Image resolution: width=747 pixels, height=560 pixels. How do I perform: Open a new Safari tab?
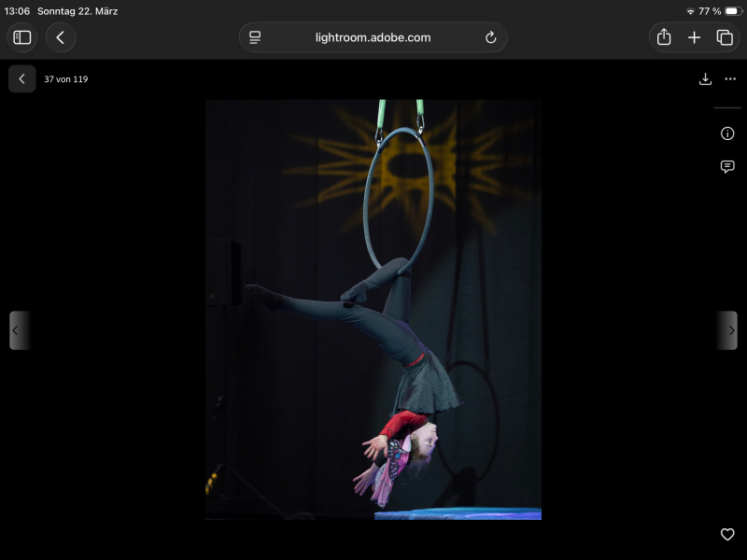click(x=694, y=37)
